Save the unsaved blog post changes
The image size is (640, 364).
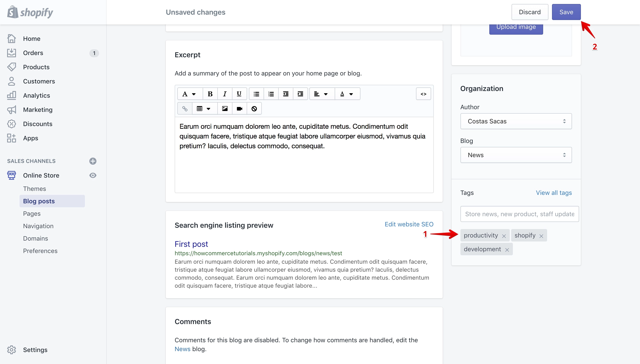point(566,12)
